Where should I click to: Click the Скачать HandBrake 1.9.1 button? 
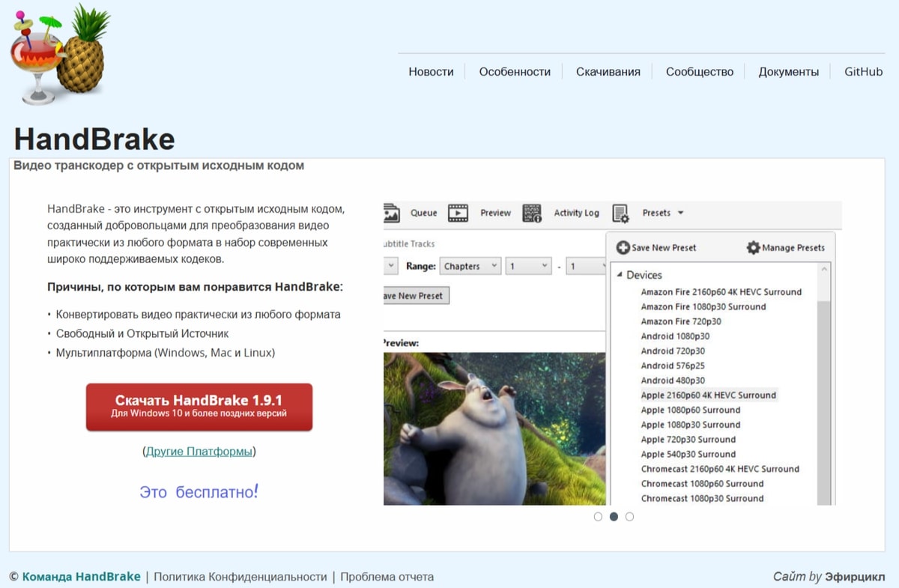coord(199,407)
